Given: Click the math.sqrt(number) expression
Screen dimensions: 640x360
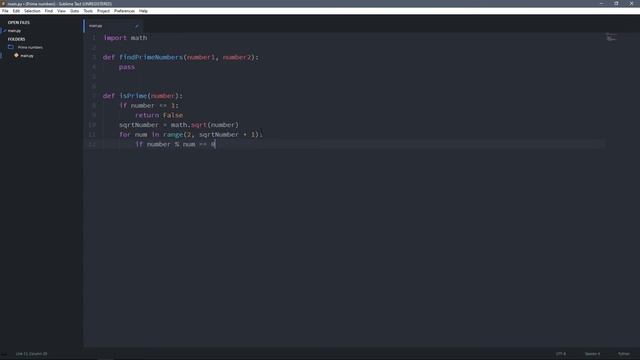Looking at the screenshot, I should click(205, 125).
